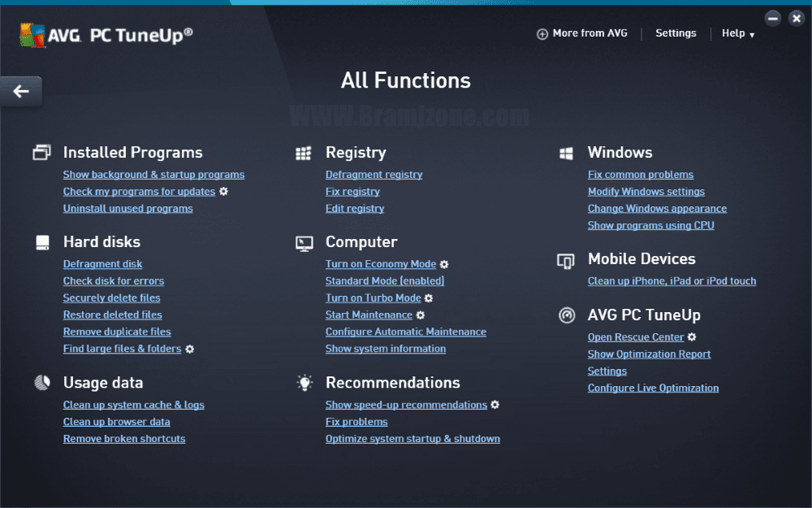Go back using the arrow button
Image resolution: width=812 pixels, height=508 pixels.
pos(21,91)
